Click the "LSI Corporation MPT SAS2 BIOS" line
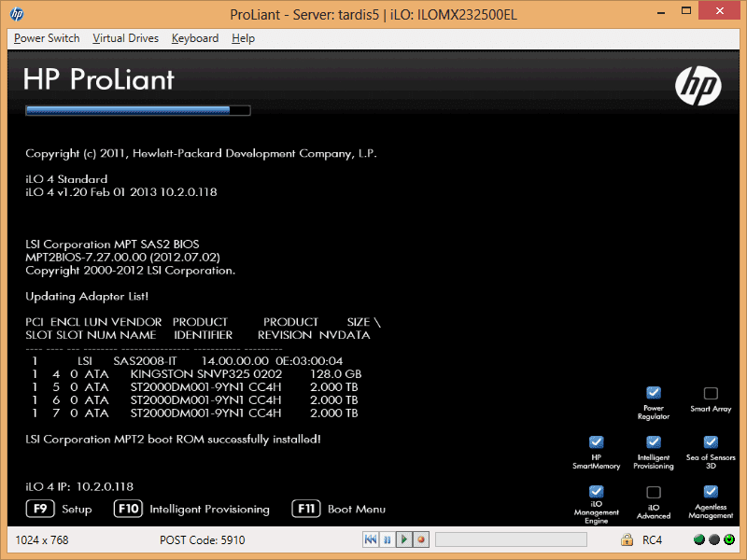The image size is (747, 560). [112, 244]
